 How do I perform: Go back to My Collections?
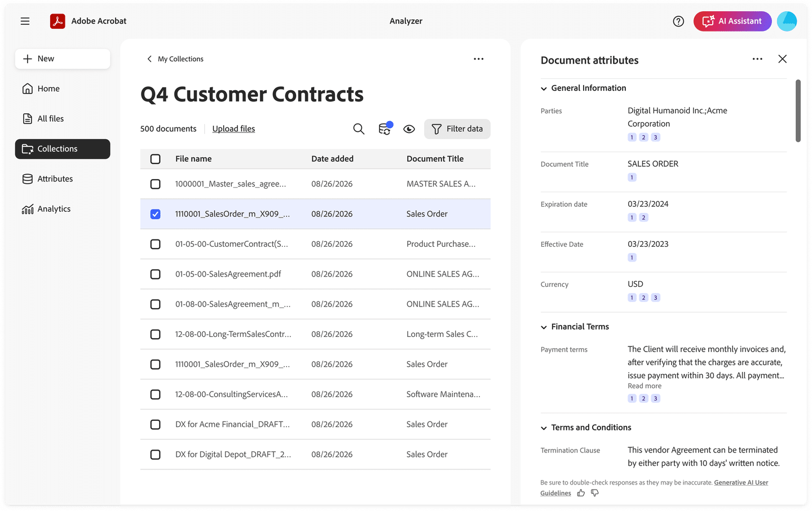175,59
